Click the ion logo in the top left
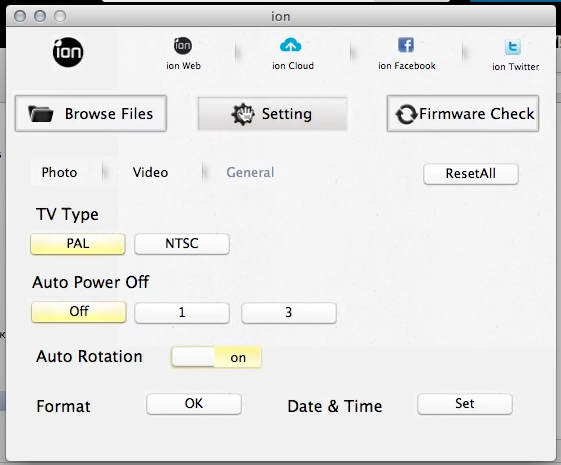Image resolution: width=561 pixels, height=465 pixels. (x=68, y=52)
